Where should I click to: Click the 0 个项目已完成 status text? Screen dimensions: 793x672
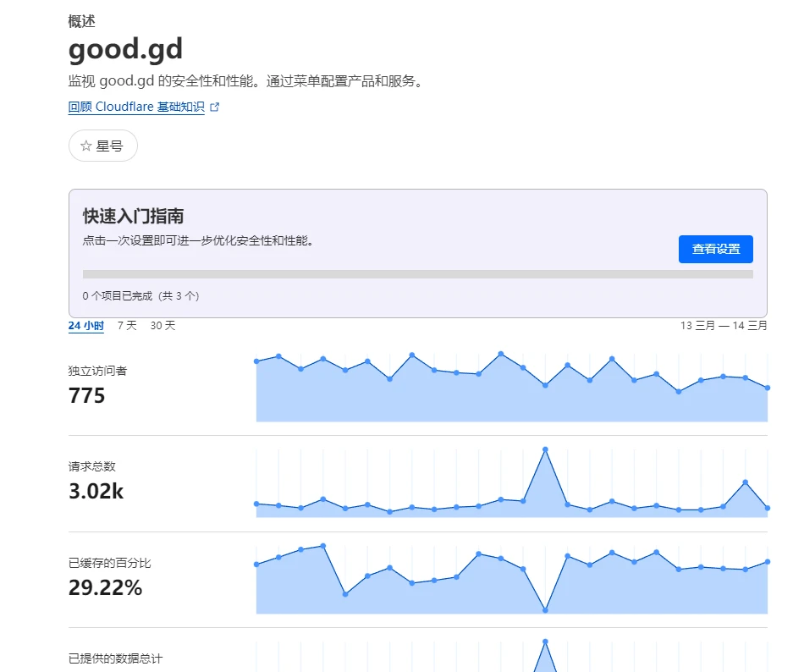[x=140, y=296]
